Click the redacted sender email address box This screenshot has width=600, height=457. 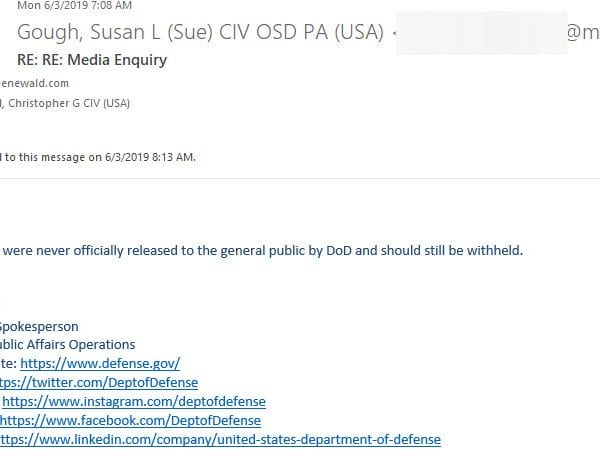click(481, 33)
